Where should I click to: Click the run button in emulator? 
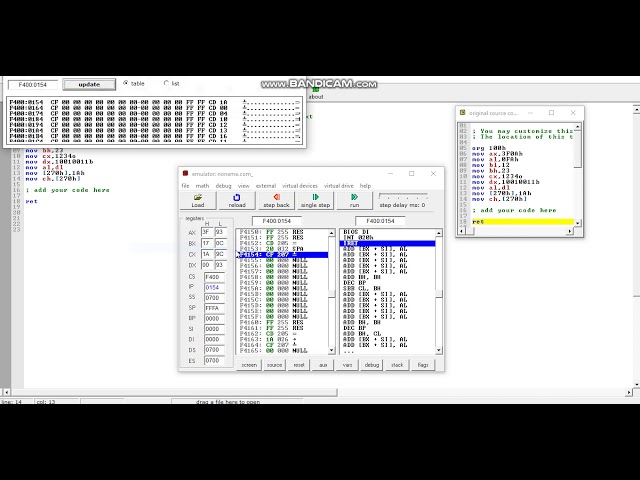pyautogui.click(x=354, y=200)
